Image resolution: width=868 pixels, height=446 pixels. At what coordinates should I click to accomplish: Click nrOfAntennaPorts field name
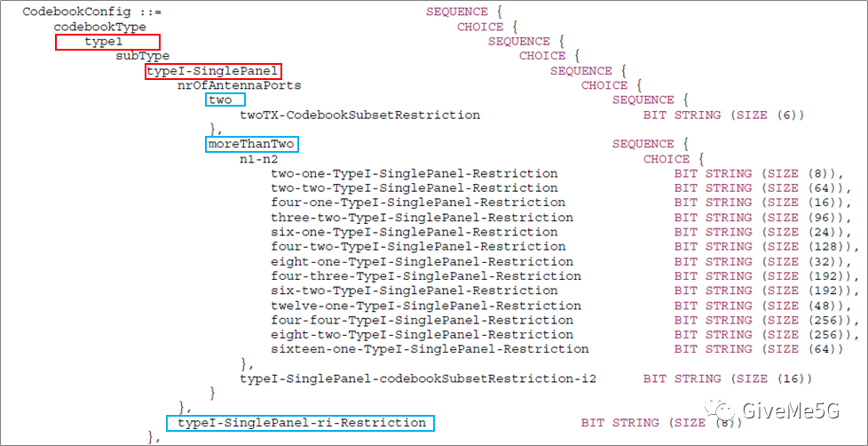point(239,86)
